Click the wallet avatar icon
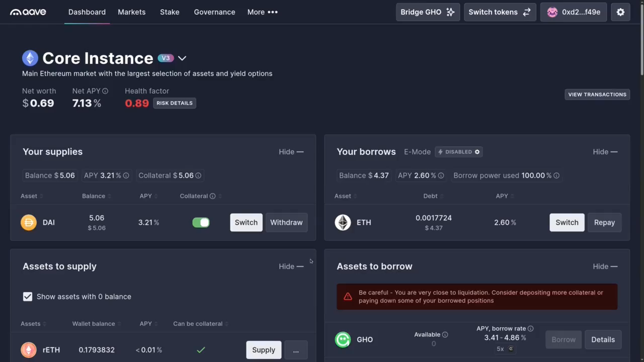 552,12
